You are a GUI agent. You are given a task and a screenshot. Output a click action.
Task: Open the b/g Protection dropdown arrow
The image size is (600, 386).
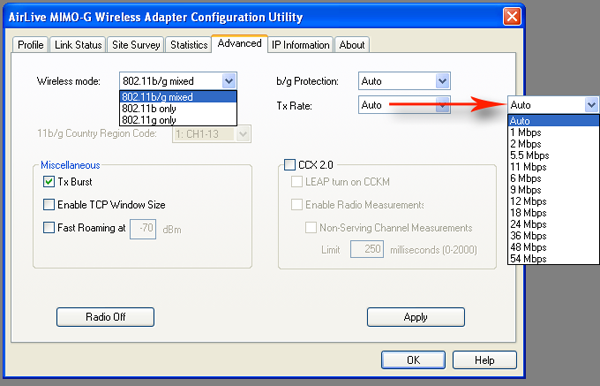click(x=442, y=81)
